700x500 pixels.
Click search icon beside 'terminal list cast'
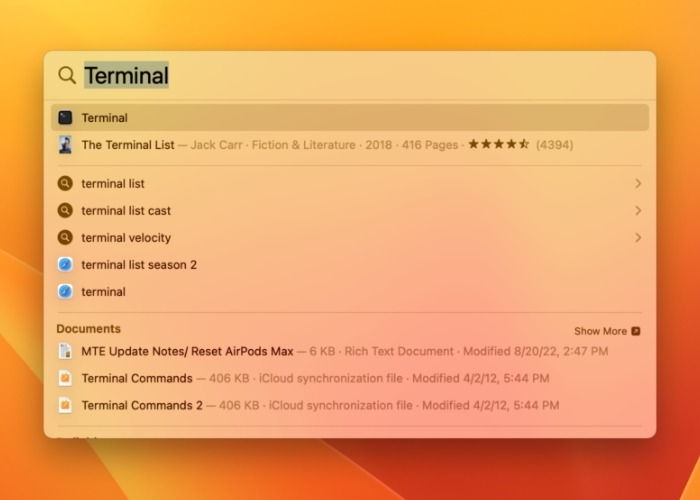click(65, 211)
